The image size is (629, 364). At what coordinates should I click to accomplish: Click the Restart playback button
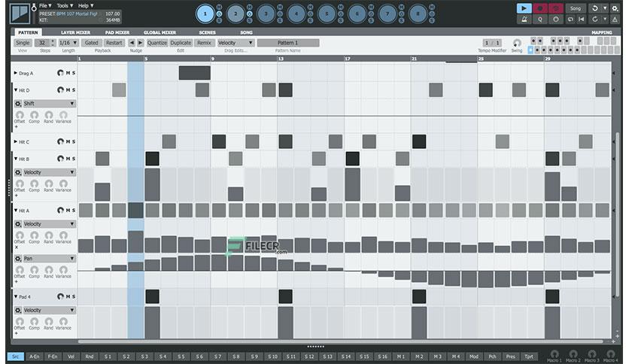click(x=114, y=43)
